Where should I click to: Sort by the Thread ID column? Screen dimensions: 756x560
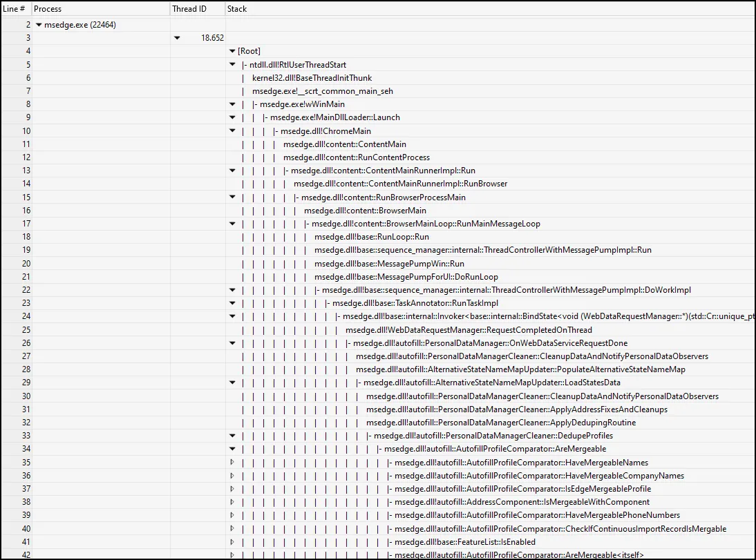coord(197,8)
